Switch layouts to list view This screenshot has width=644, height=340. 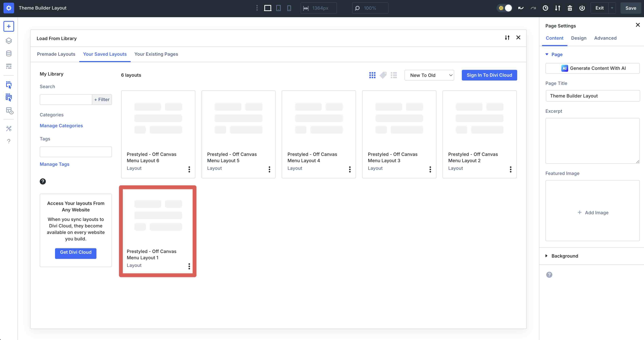click(x=394, y=75)
